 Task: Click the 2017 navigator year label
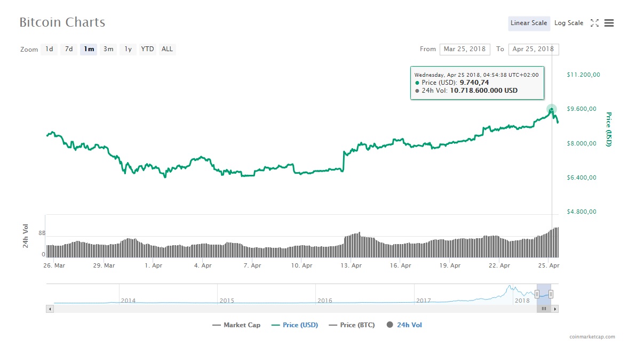[424, 301]
